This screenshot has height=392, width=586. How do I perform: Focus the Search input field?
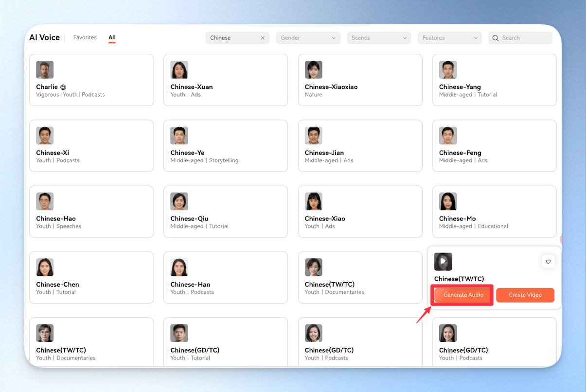click(520, 38)
